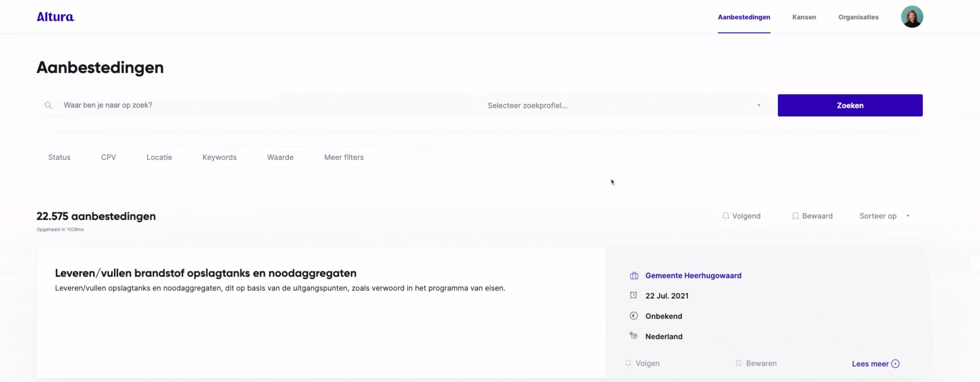This screenshot has width=980, height=382.
Task: Focus the 'Waar ben je naar op zoek?' search field
Action: click(x=259, y=105)
